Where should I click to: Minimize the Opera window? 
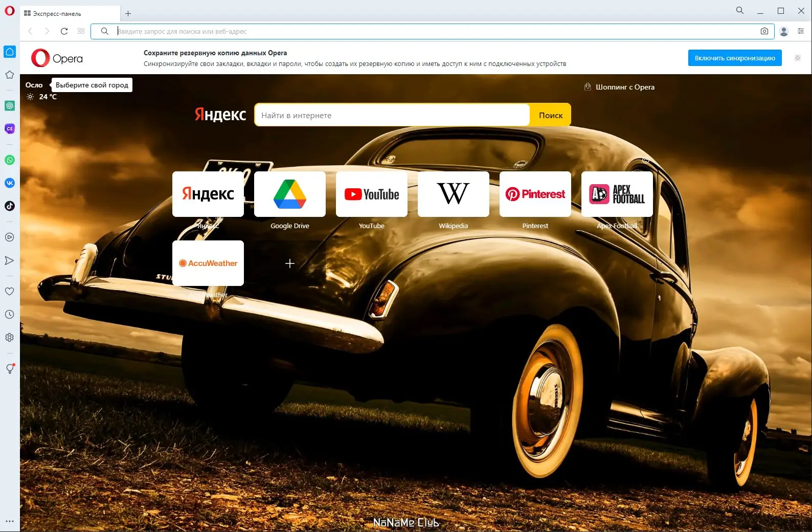pos(760,11)
